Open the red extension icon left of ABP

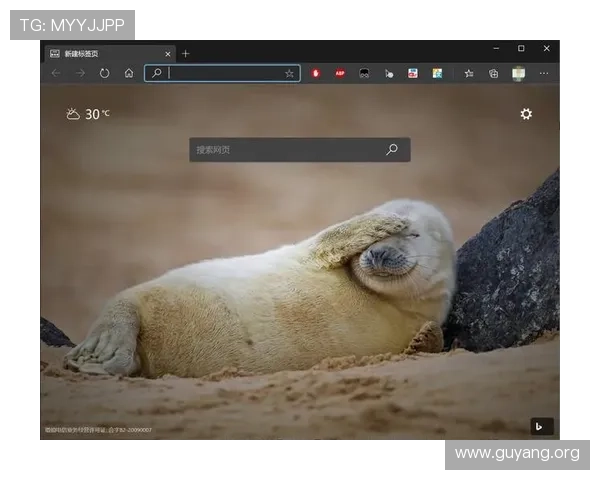pos(316,73)
